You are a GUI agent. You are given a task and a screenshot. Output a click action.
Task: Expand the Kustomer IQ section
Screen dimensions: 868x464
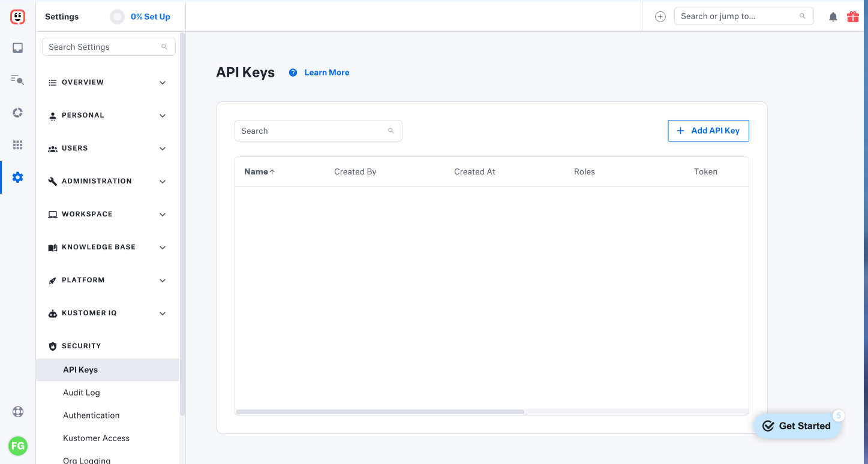click(x=107, y=313)
